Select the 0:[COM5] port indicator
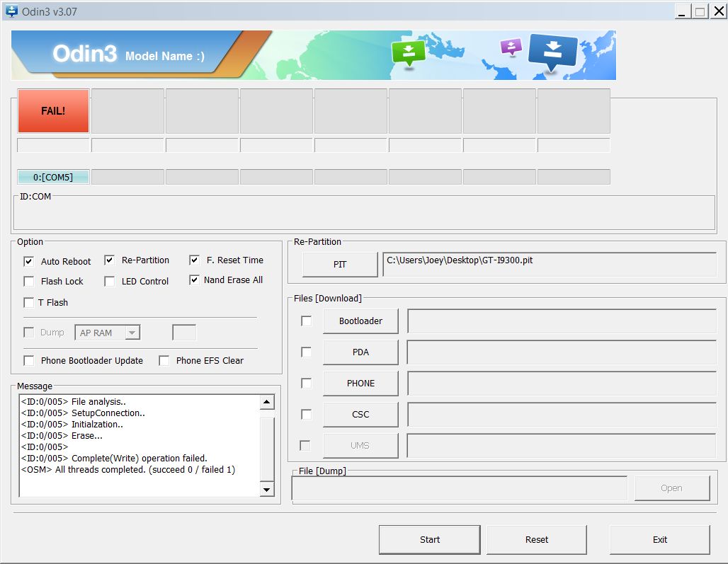The image size is (728, 564). (53, 177)
